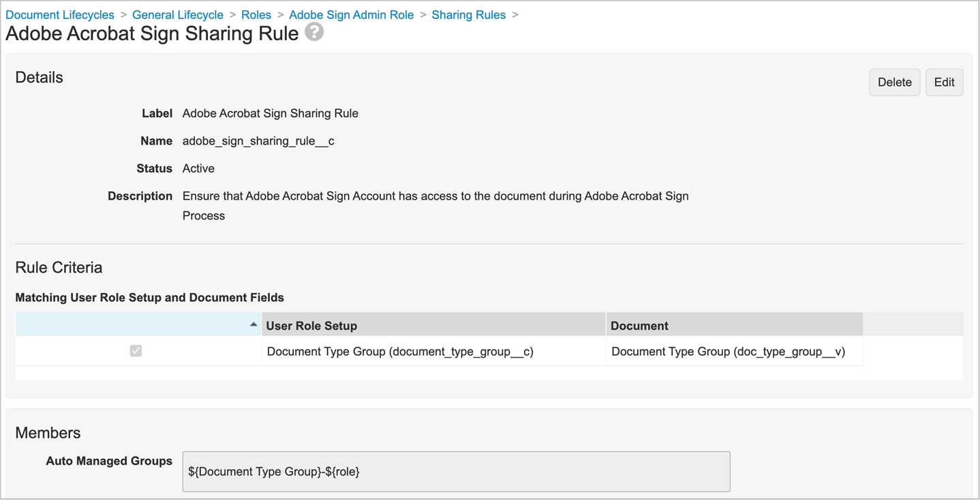Go to the Roles breadcrumb link
Image resolution: width=980 pixels, height=500 pixels.
click(256, 14)
